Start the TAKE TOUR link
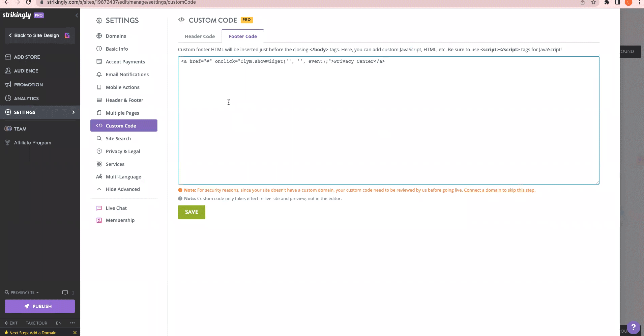 coord(36,323)
